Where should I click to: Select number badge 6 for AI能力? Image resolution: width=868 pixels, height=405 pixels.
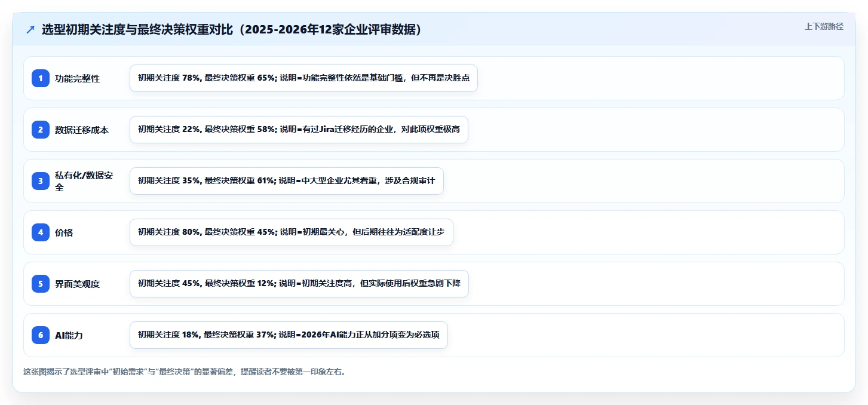41,335
